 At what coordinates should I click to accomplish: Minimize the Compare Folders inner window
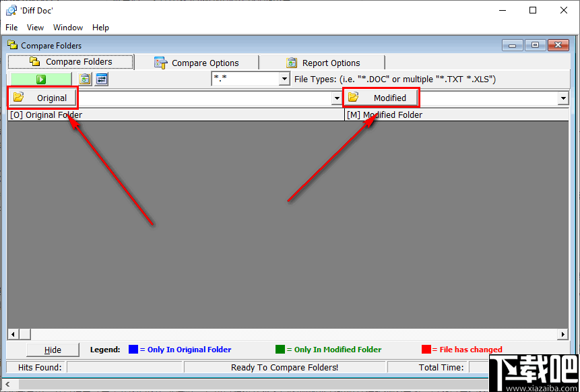tap(513, 45)
